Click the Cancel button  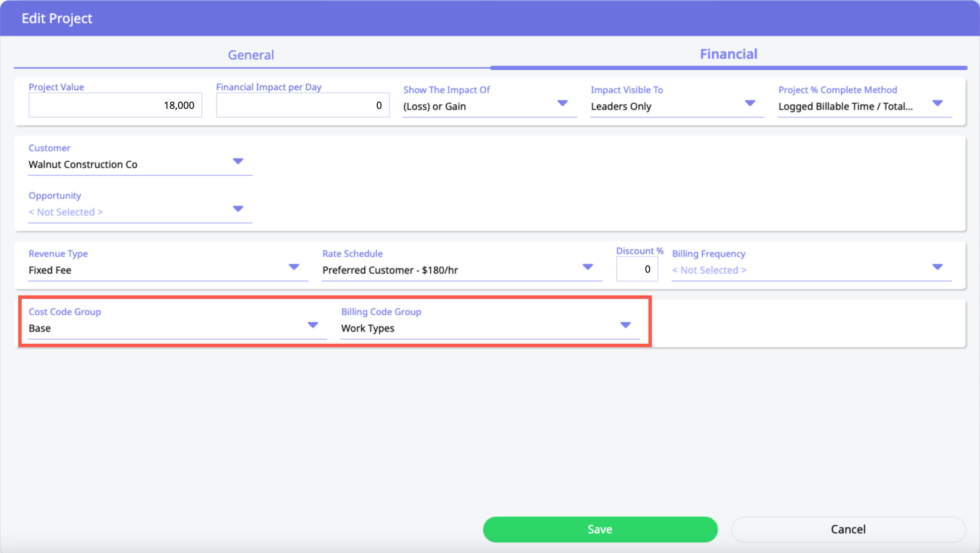tap(848, 529)
